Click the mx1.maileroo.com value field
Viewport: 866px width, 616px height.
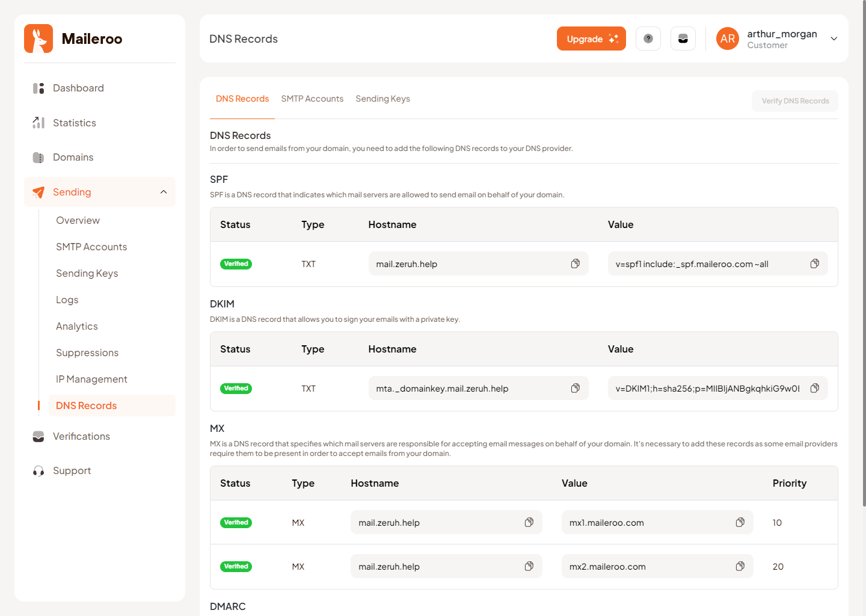(x=657, y=522)
